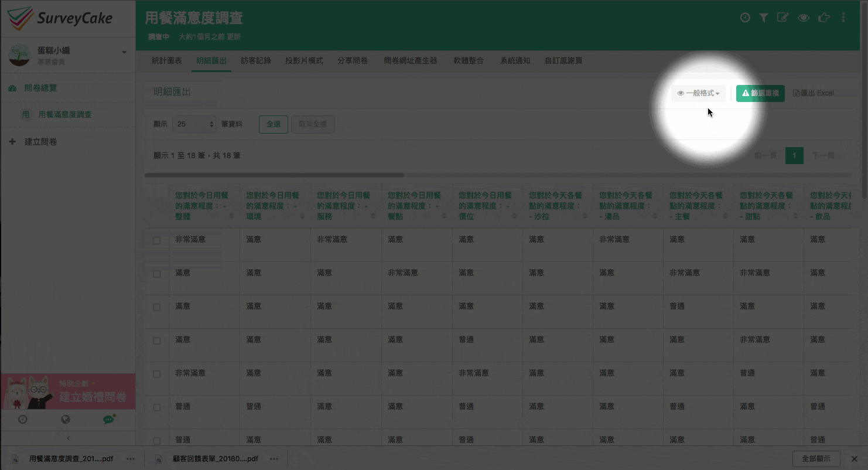Tick the checkbox of the third data row

[x=157, y=307]
